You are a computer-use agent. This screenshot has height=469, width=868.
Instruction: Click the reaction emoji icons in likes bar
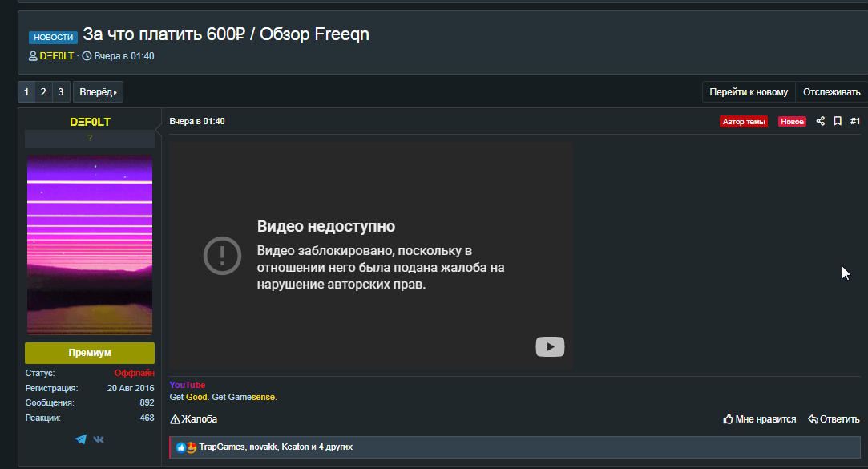[x=186, y=447]
